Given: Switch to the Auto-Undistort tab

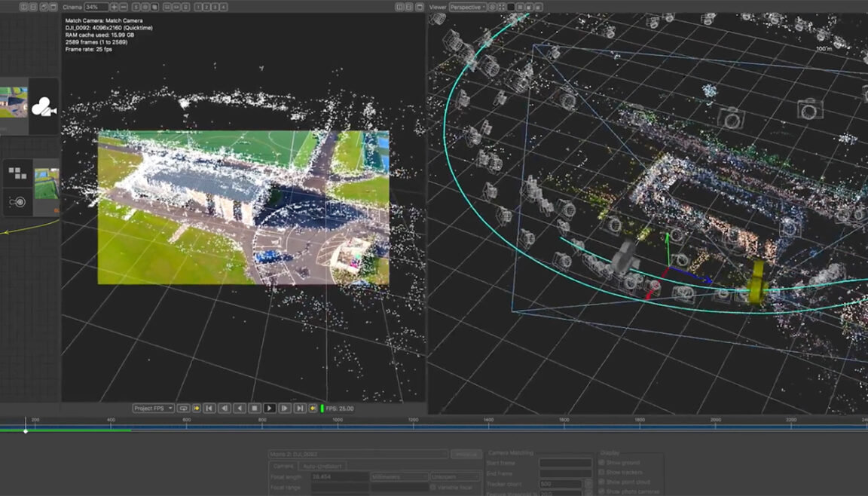Looking at the screenshot, I should 322,466.
